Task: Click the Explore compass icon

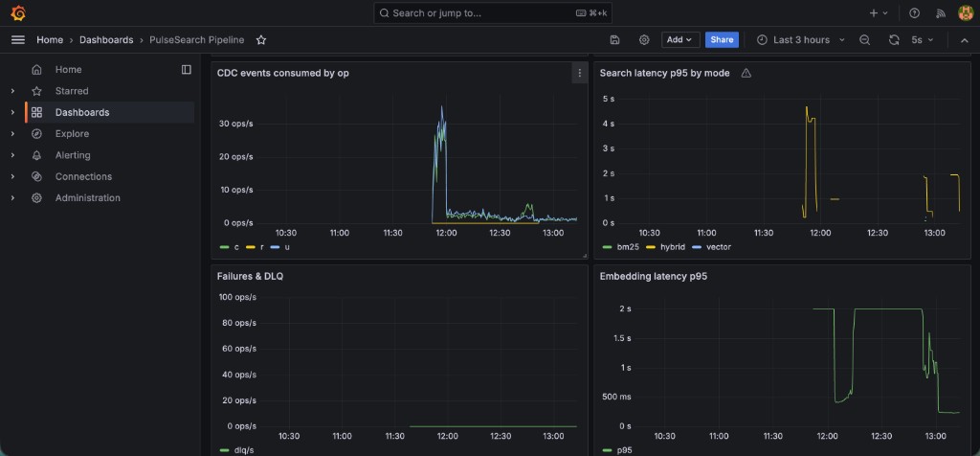Action: 37,134
